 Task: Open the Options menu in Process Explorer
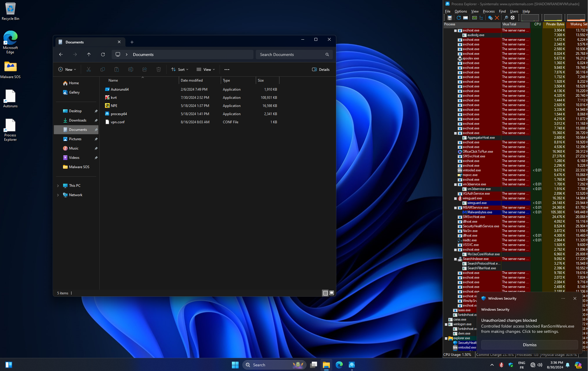461,11
